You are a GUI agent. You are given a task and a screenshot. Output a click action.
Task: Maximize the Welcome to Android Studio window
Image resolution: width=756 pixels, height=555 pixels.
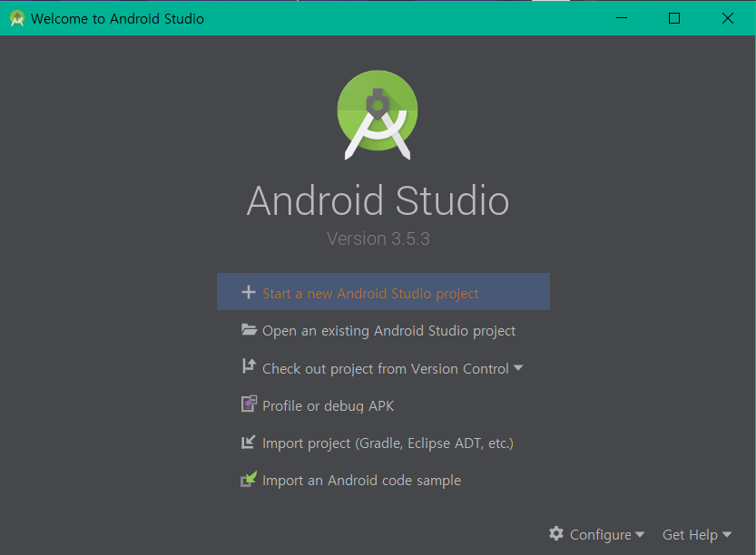pos(674,18)
